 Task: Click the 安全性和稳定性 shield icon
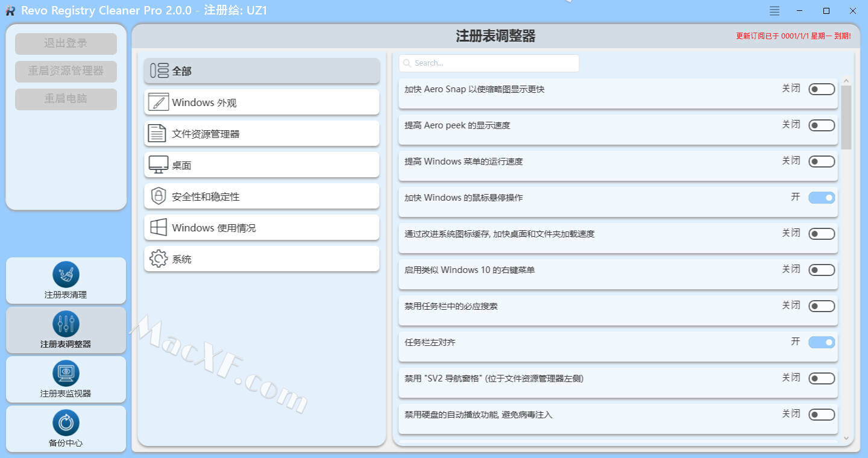(158, 196)
